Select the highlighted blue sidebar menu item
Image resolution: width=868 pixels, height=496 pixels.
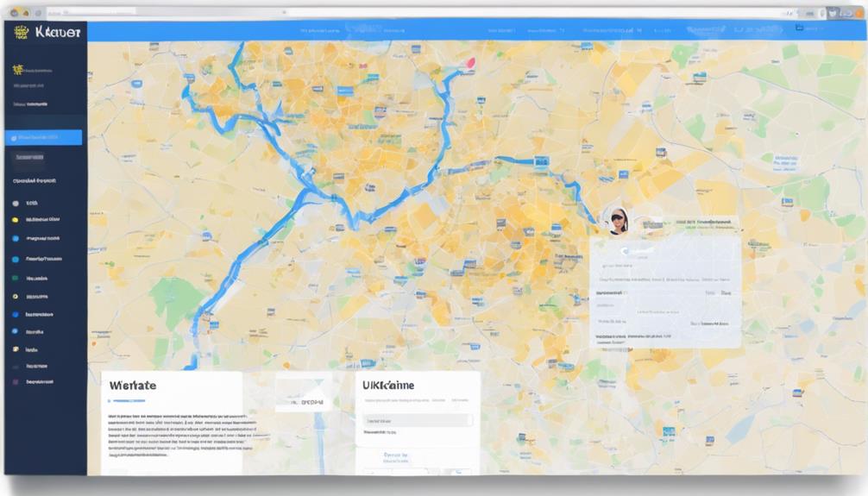pos(44,137)
